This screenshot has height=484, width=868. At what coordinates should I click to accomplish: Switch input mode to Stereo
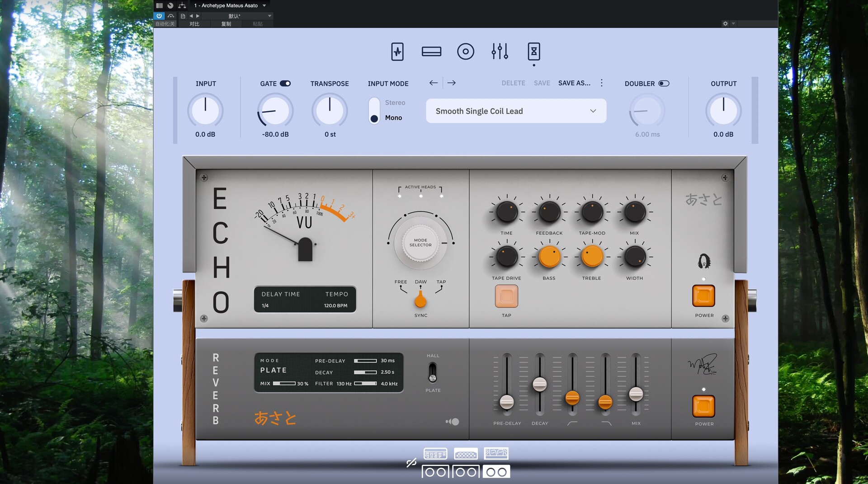(395, 103)
